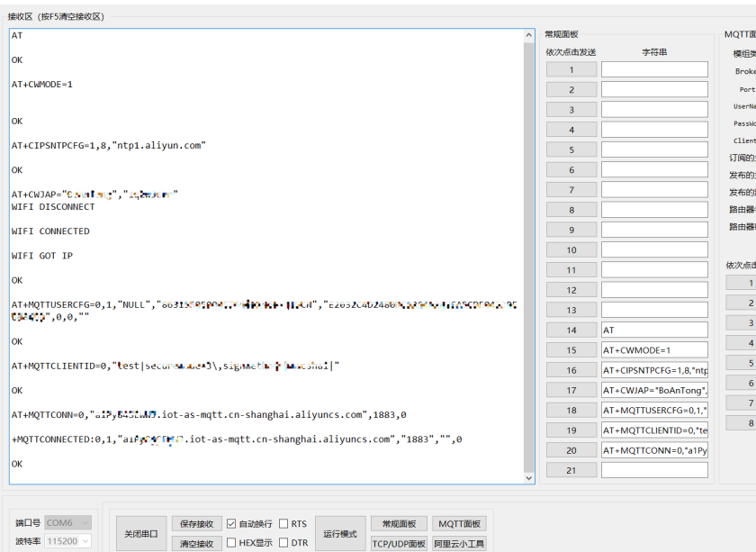This screenshot has height=552, width=756.
Task: Switch to 常规面板 tab button
Action: pyautogui.click(x=399, y=524)
